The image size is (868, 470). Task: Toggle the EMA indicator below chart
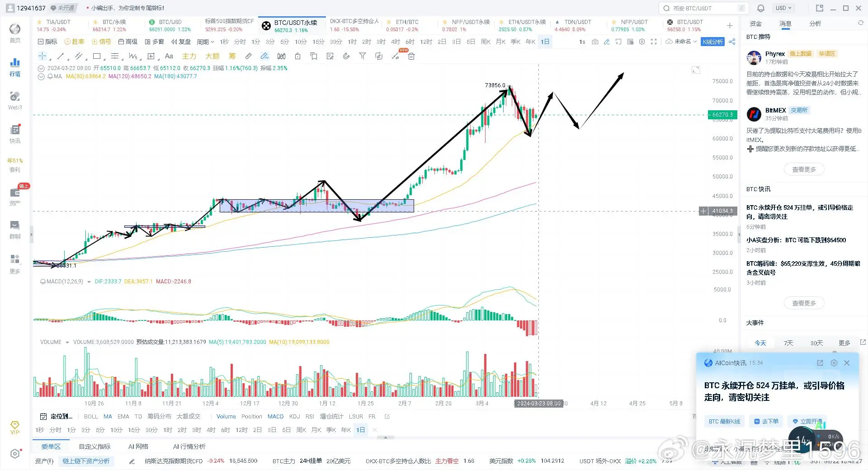pyautogui.click(x=123, y=416)
